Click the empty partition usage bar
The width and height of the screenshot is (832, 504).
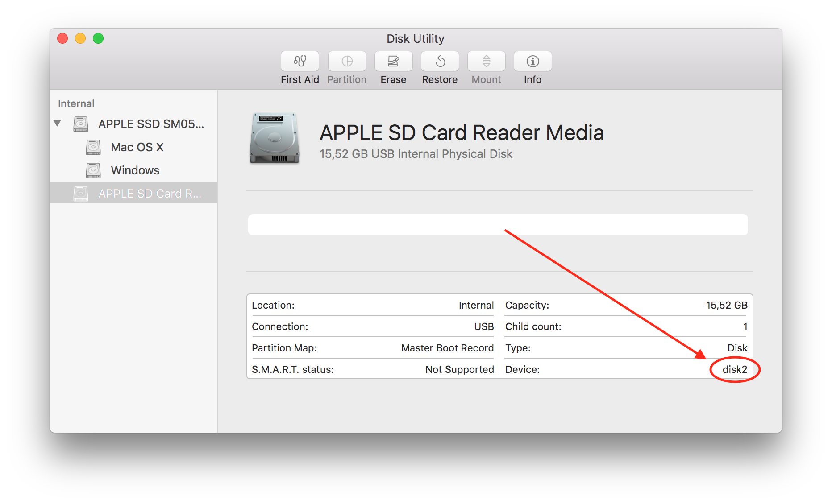point(498,225)
